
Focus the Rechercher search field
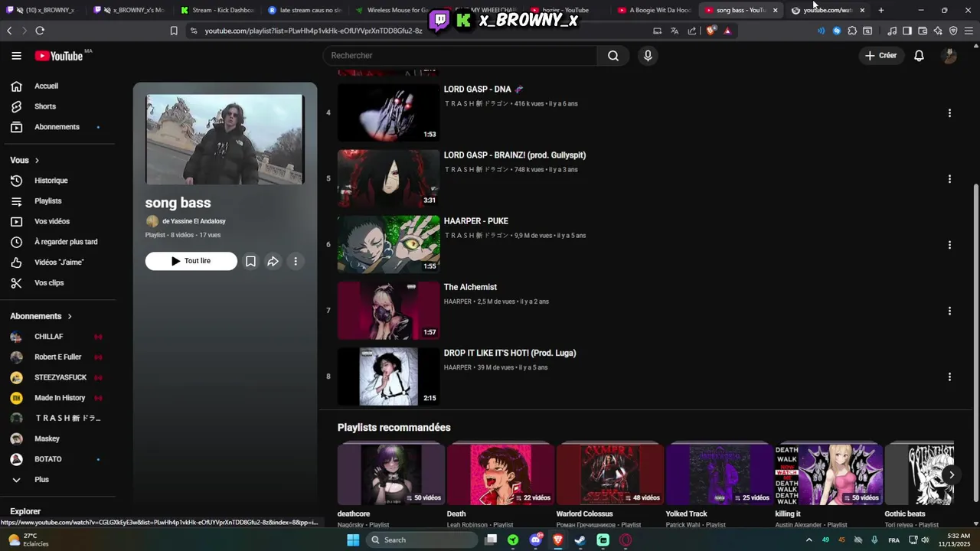point(460,55)
